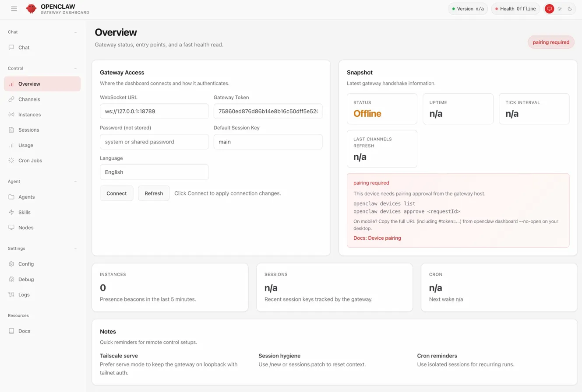Open Instances page label

(30, 115)
